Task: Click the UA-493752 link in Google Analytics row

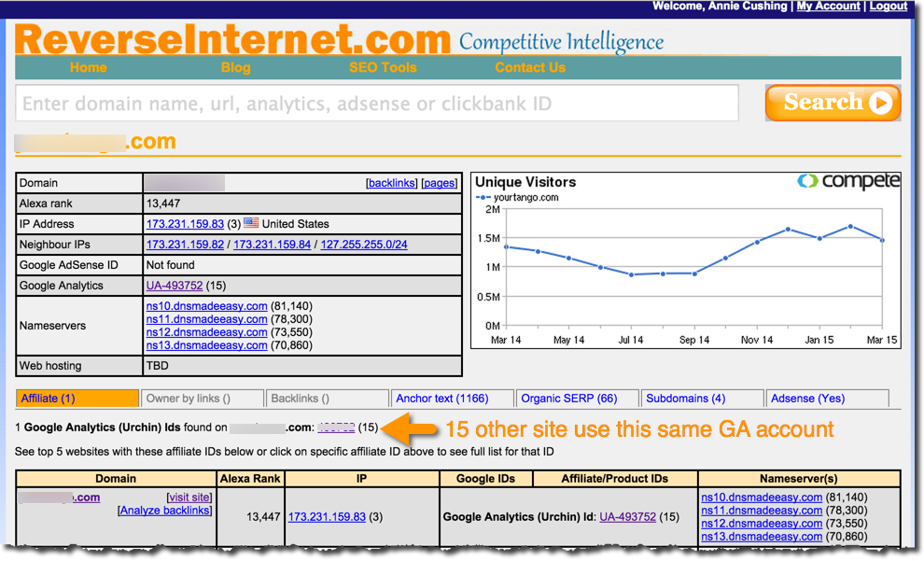Action: tap(175, 286)
